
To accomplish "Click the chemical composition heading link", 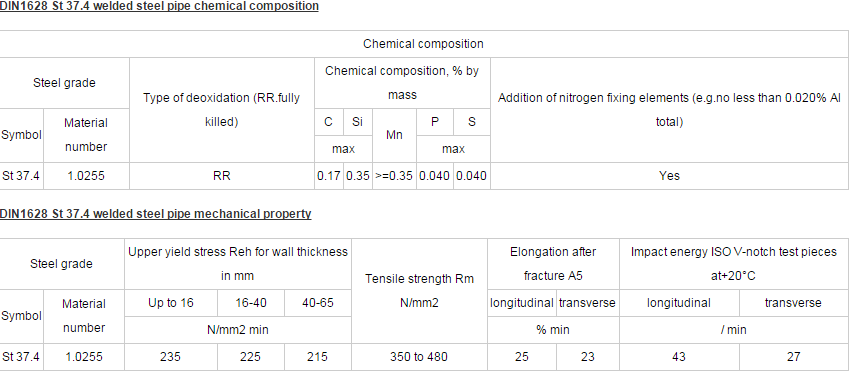I will point(159,7).
